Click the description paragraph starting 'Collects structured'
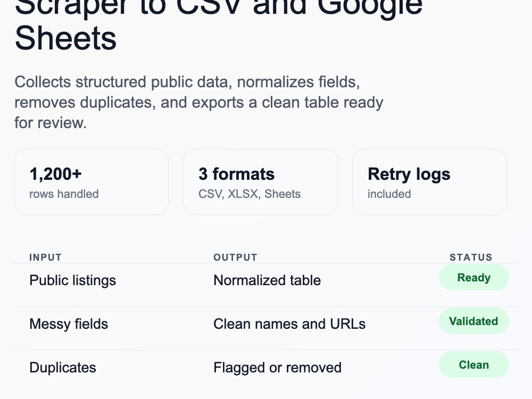Screen dimensions: 532x399 [x=199, y=103]
